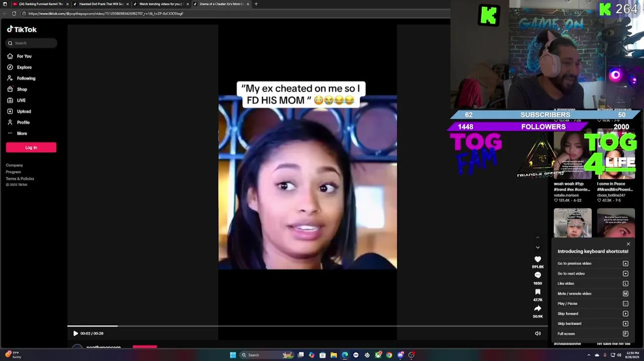Open the Shop section
Screen dimensions: 644x361
pyautogui.click(x=17, y=89)
